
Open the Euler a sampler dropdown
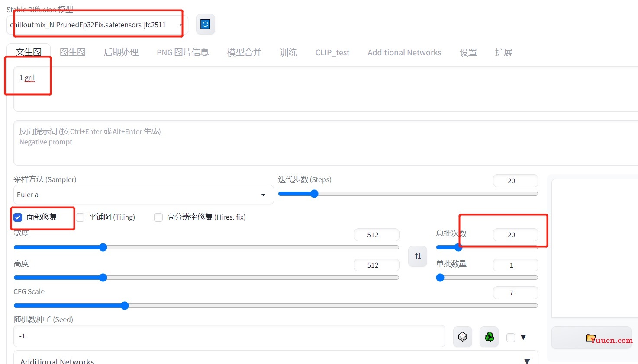pos(143,195)
